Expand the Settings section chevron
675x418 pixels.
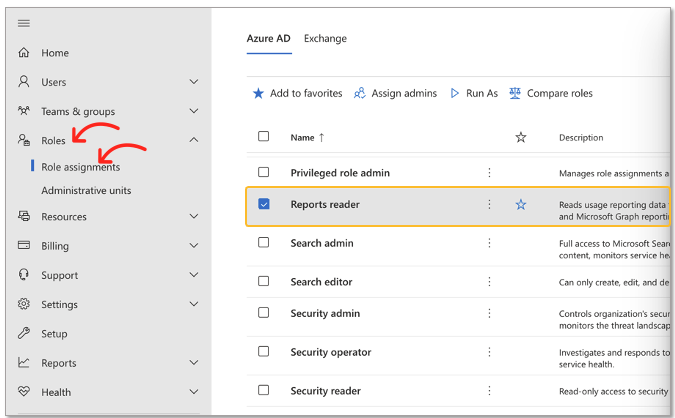194,304
